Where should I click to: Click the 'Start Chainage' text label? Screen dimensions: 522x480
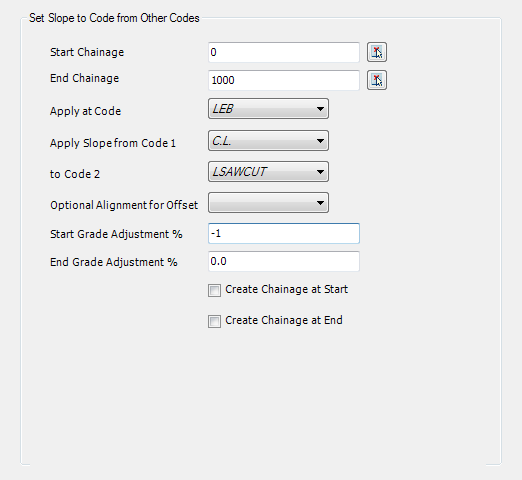[x=87, y=52]
